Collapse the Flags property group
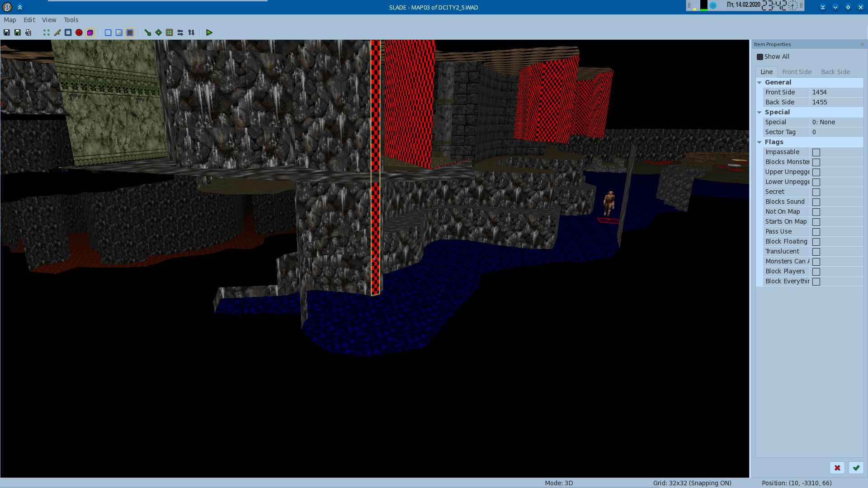868x488 pixels. pyautogui.click(x=759, y=142)
